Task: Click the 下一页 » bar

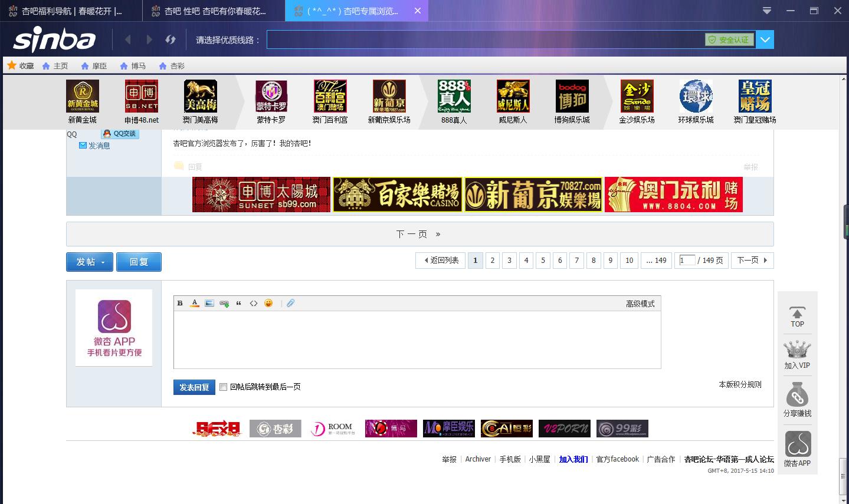Action: pos(419,234)
